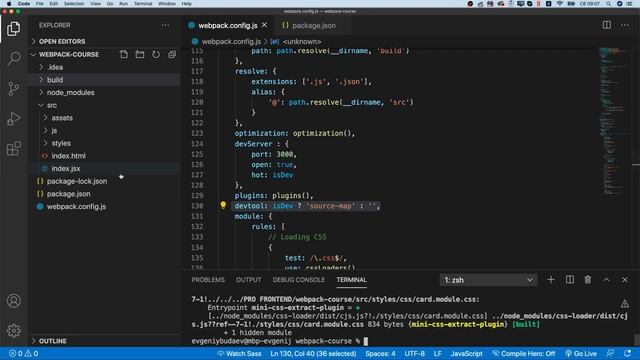Open Run and Debug view
The width and height of the screenshot is (640, 360).
point(13,118)
